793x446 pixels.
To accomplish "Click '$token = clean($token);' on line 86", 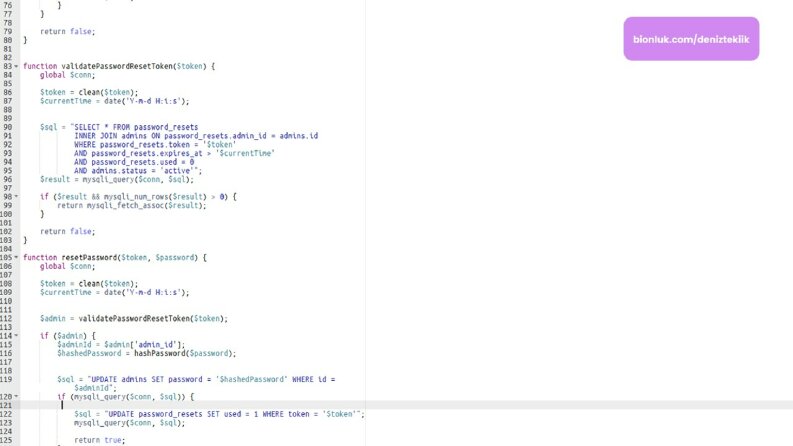I will tap(89, 93).
